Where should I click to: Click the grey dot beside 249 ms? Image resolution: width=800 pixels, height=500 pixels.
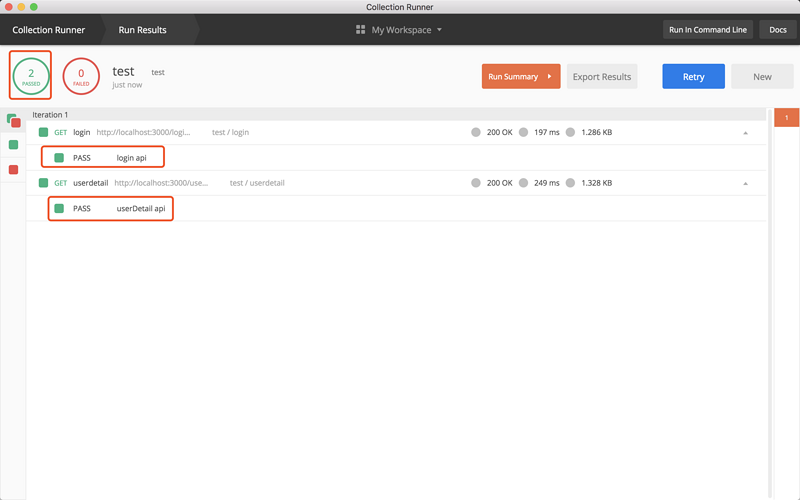523,183
